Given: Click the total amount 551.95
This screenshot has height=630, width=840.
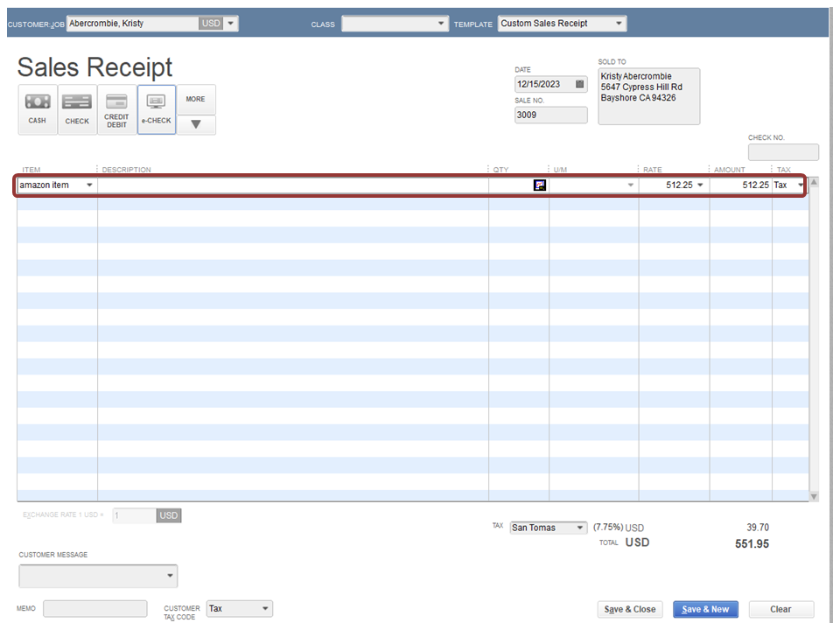Looking at the screenshot, I should (x=752, y=543).
